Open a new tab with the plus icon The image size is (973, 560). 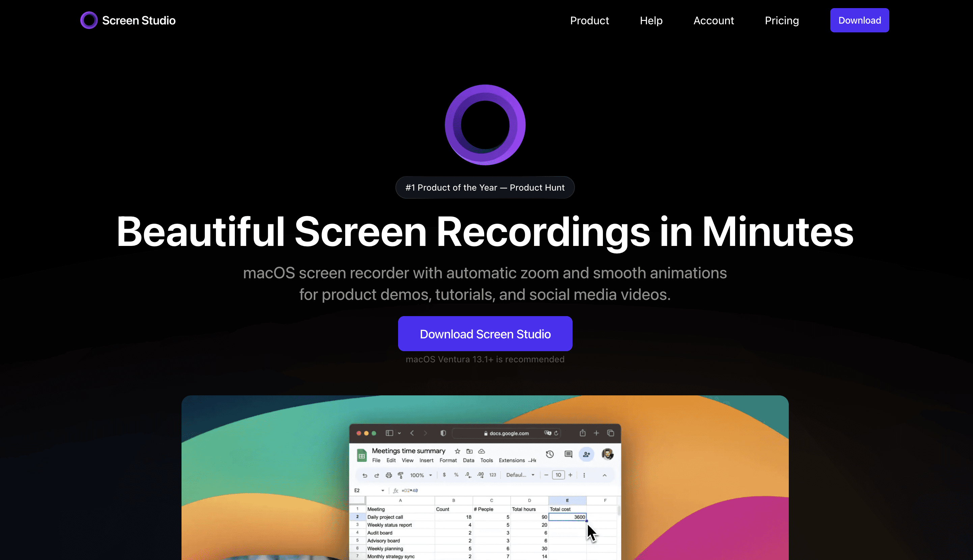pos(596,433)
